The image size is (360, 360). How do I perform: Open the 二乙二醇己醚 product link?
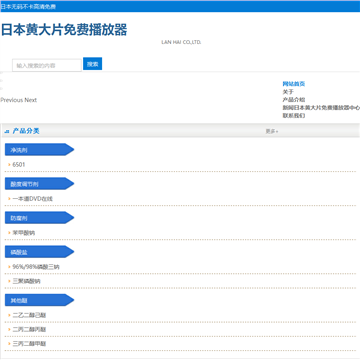point(29,315)
